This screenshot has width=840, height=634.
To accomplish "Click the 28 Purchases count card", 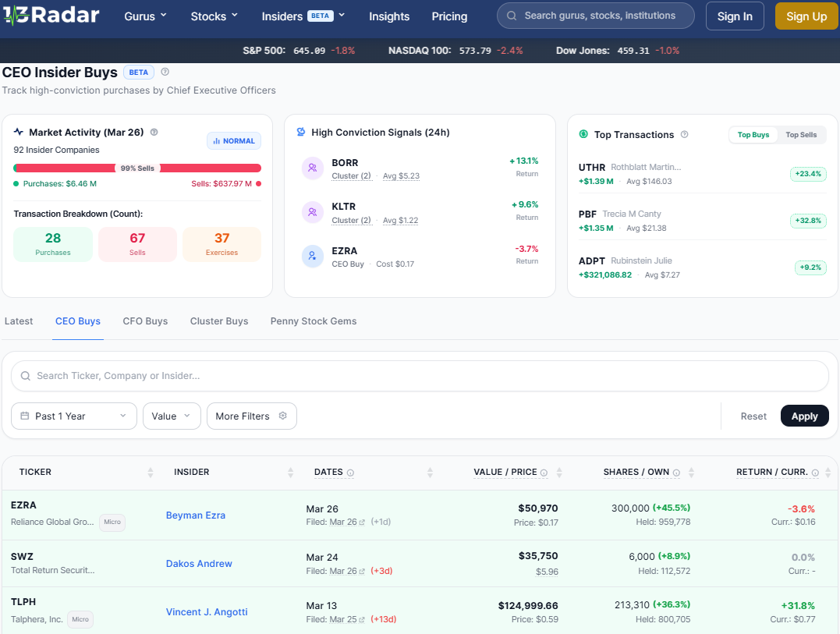I will click(x=53, y=244).
